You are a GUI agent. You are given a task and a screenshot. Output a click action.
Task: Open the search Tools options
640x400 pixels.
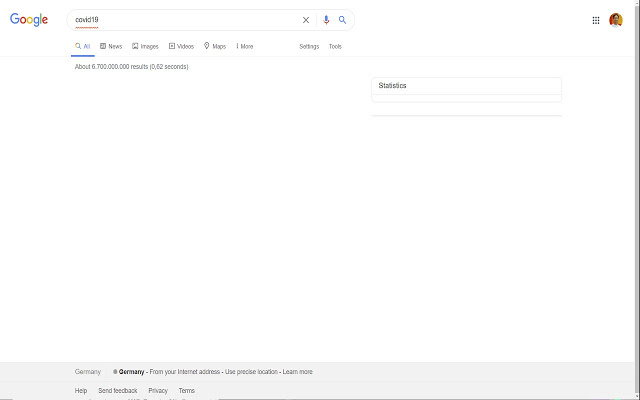click(x=335, y=47)
